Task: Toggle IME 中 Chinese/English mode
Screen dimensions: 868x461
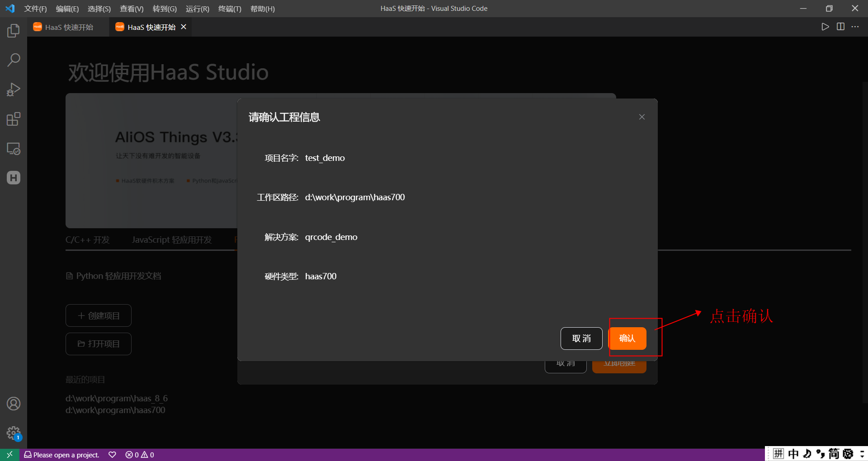Action: tap(793, 453)
